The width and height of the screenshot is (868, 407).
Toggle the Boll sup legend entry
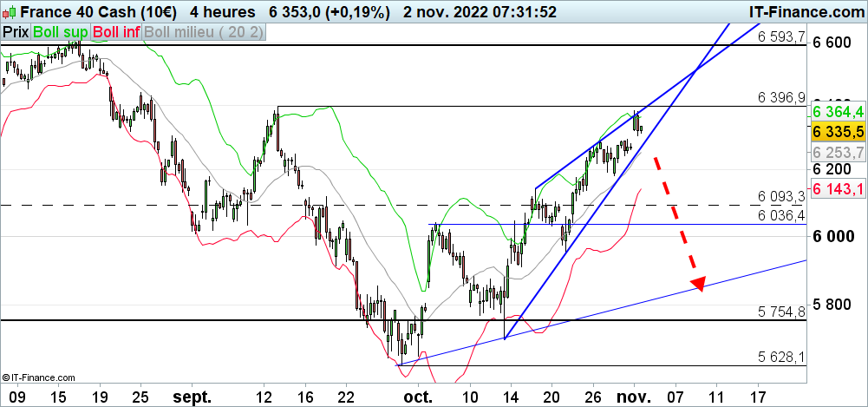pos(60,32)
